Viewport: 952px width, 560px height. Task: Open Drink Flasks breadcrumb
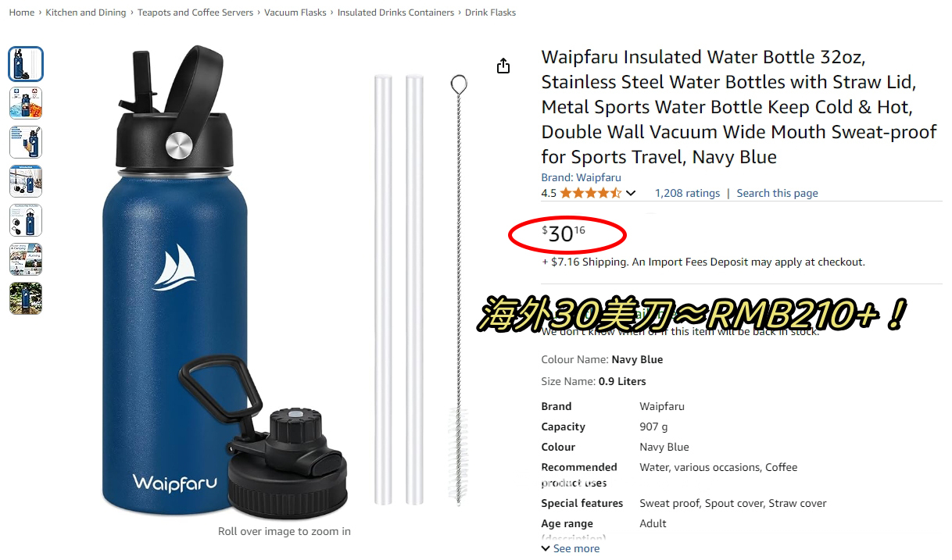click(490, 12)
